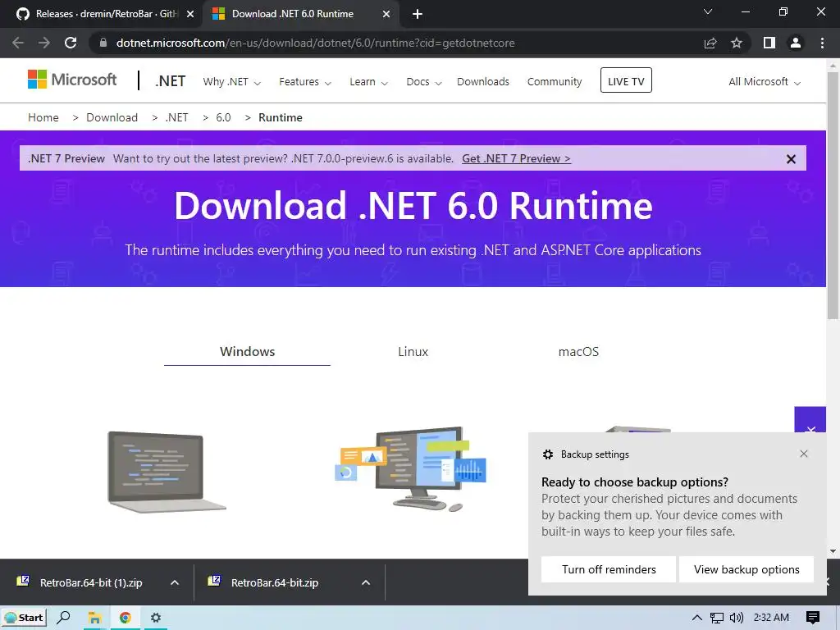
Task: Open Chrome side panel icon
Action: click(769, 43)
